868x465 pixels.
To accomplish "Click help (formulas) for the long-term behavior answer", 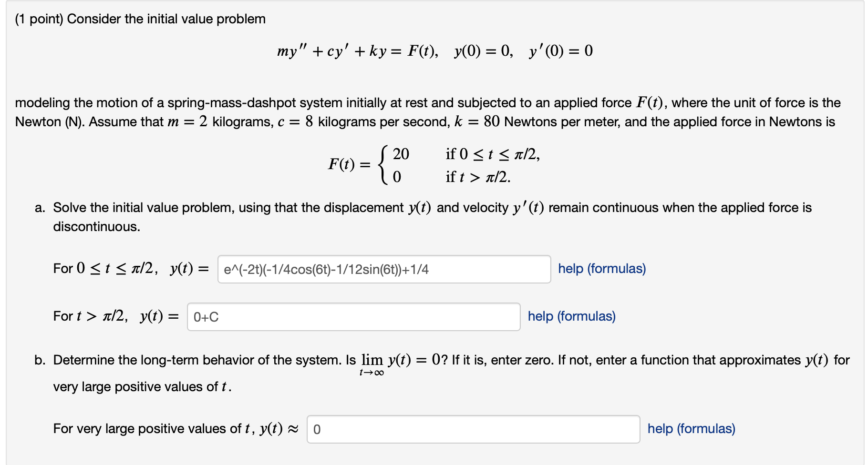I will tap(691, 428).
